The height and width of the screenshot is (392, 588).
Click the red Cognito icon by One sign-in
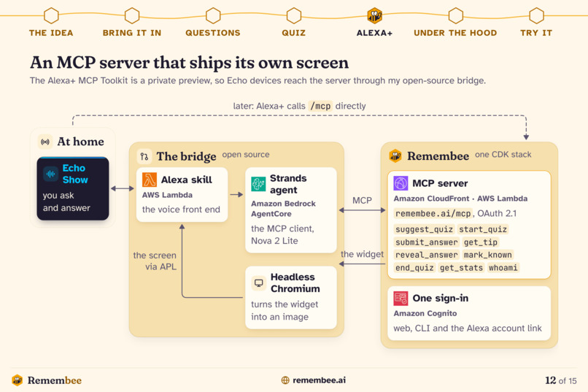401,299
